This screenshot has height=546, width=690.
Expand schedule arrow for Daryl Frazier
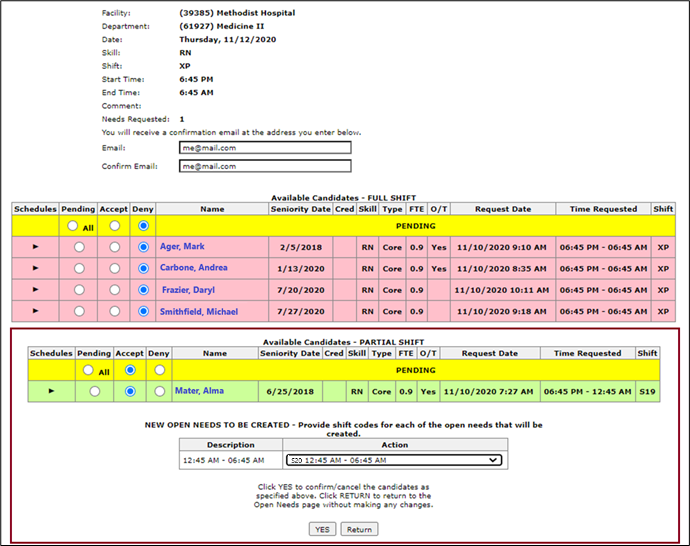[36, 290]
